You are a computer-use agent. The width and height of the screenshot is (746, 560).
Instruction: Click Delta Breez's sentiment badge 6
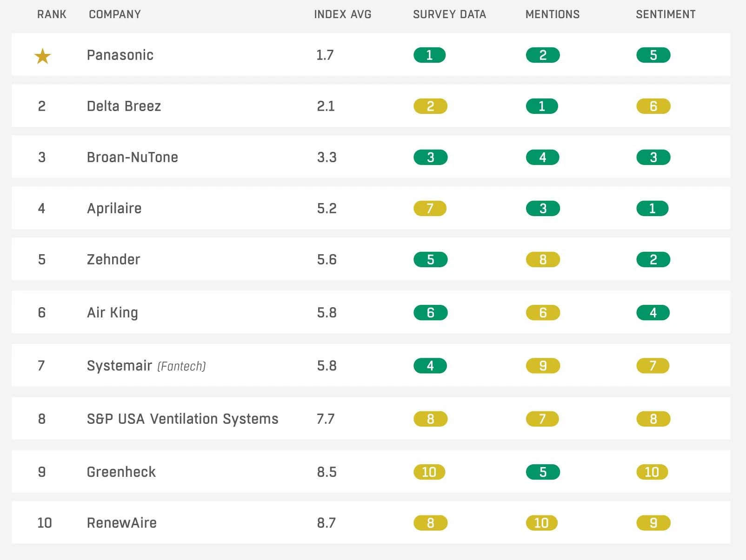pos(653,106)
